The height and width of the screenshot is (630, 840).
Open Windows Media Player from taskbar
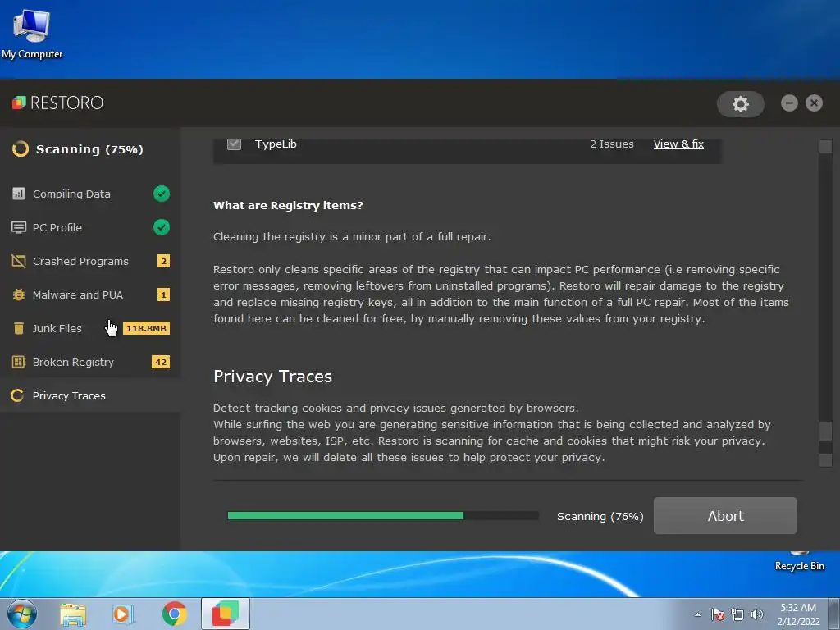(122, 614)
